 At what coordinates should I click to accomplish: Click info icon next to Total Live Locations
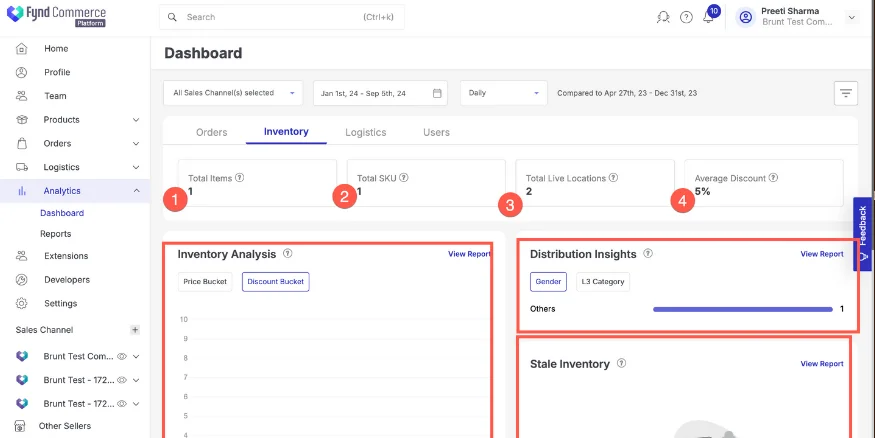pyautogui.click(x=613, y=177)
